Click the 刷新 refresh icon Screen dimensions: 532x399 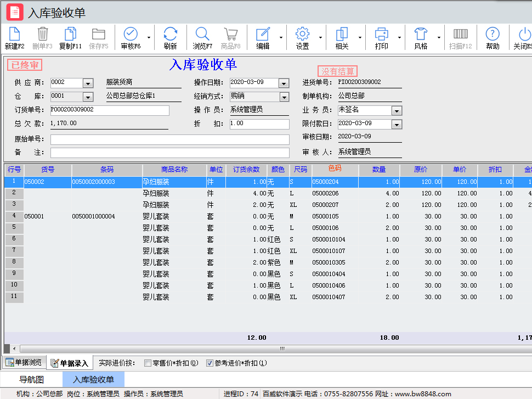click(x=170, y=37)
